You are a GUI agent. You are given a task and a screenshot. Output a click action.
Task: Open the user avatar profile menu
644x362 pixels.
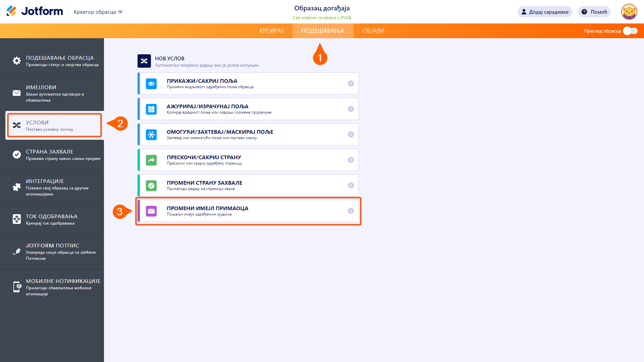pos(629,12)
